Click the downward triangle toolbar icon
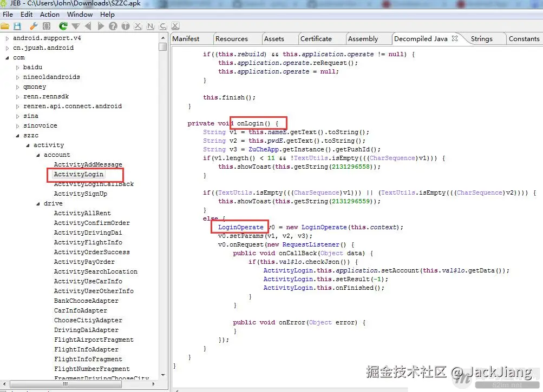The width and height of the screenshot is (543, 392). pyautogui.click(x=76, y=26)
